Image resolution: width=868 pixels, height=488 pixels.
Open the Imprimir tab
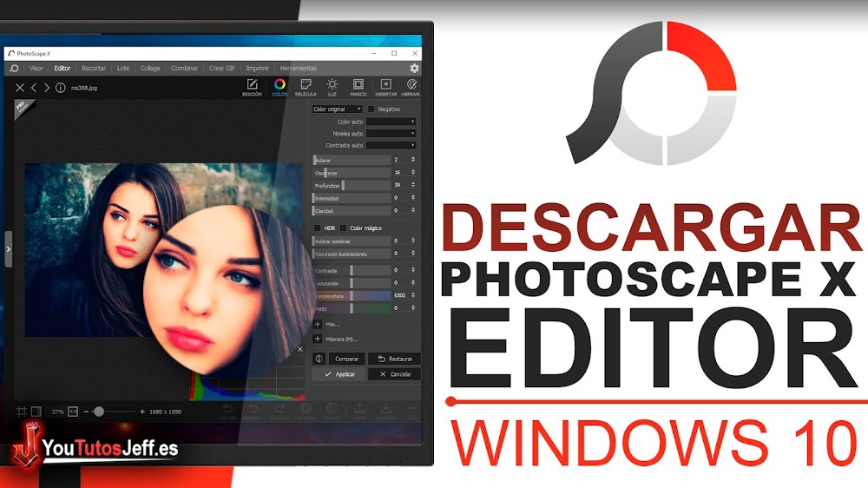pyautogui.click(x=258, y=68)
